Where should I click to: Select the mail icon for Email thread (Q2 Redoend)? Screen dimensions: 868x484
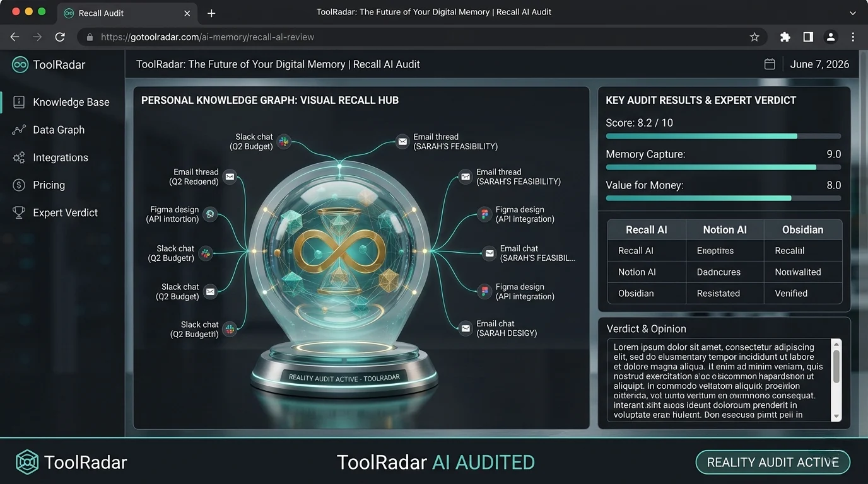[x=230, y=177]
